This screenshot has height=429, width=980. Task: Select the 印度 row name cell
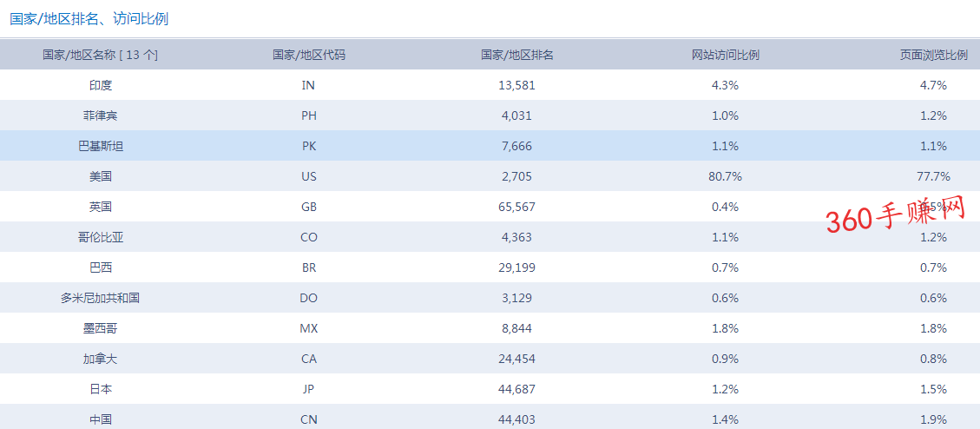101,85
